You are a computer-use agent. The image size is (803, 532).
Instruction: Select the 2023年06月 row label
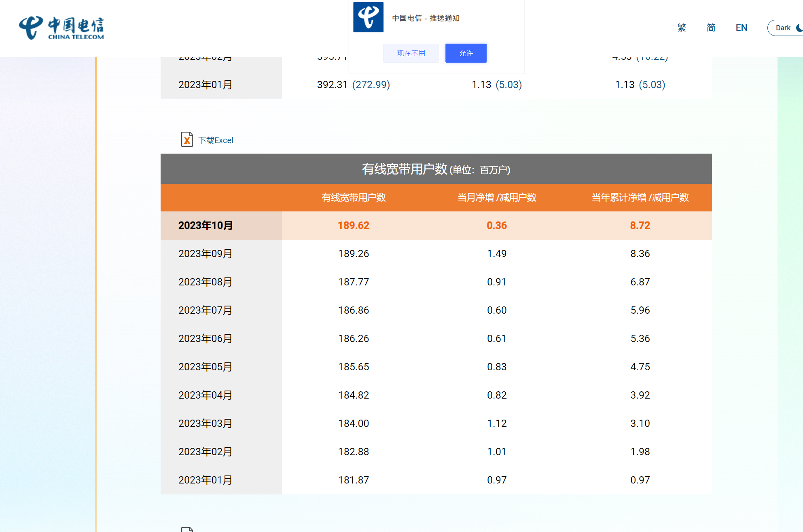point(206,339)
